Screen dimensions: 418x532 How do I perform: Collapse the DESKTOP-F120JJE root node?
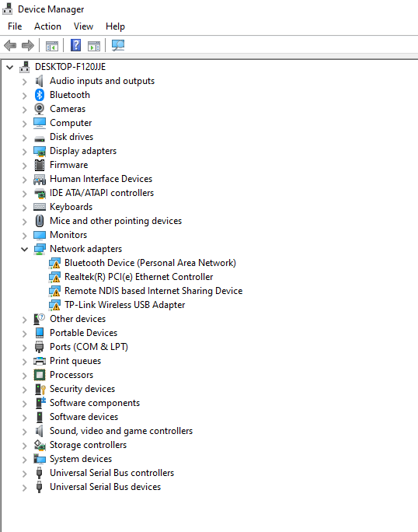pos(10,67)
